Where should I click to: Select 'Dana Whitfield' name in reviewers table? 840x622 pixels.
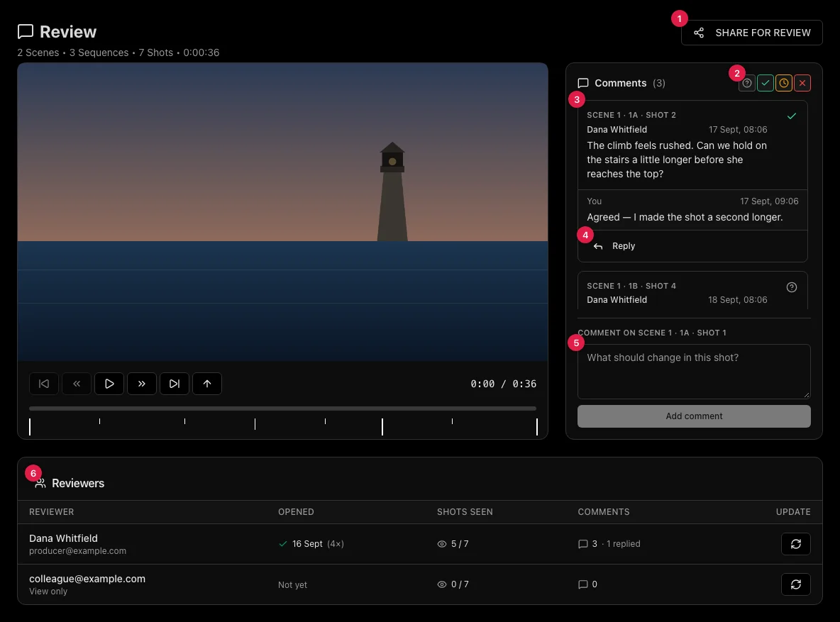(63, 538)
